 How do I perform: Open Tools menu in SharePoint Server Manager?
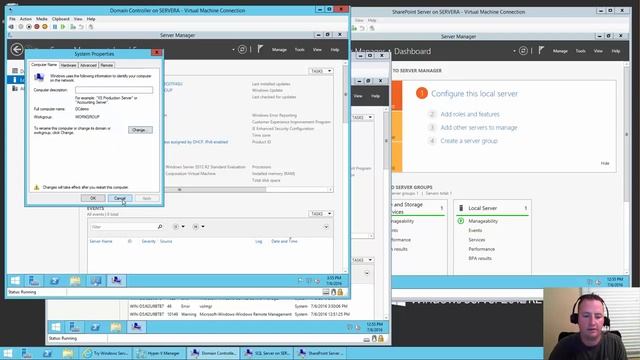coord(580,51)
